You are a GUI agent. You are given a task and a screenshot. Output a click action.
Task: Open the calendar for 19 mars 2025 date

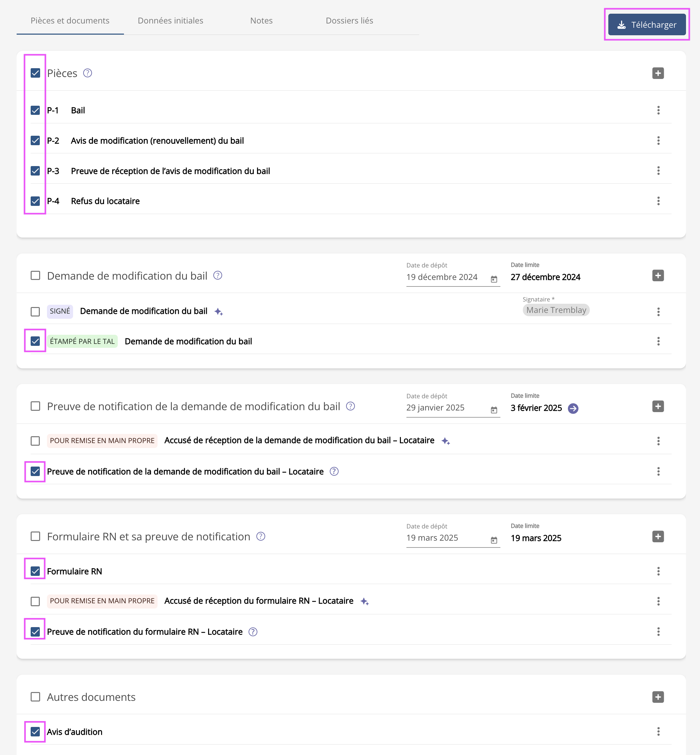click(494, 540)
